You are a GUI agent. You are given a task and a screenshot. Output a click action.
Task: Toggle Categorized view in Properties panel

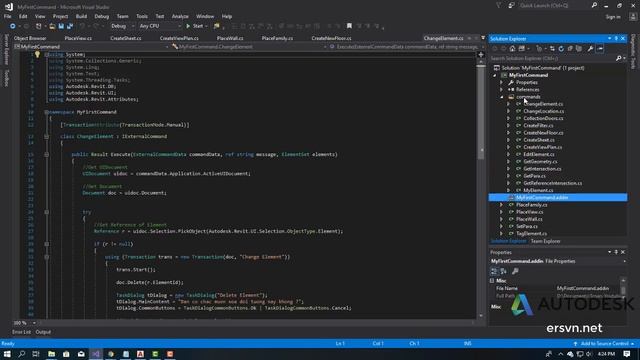point(494,271)
